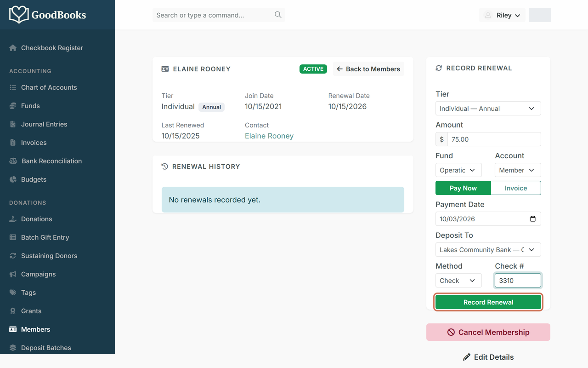Click the Invoices file icon
The height and width of the screenshot is (368, 588).
pyautogui.click(x=13, y=143)
